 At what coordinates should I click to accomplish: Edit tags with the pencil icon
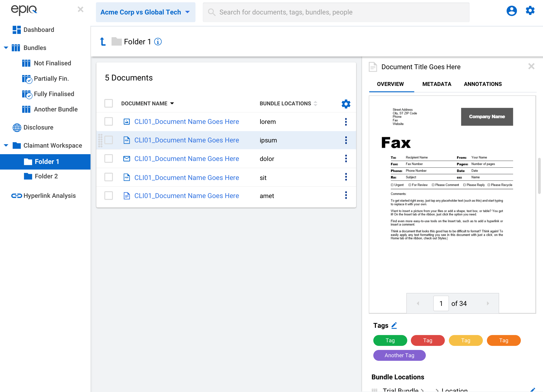click(394, 326)
